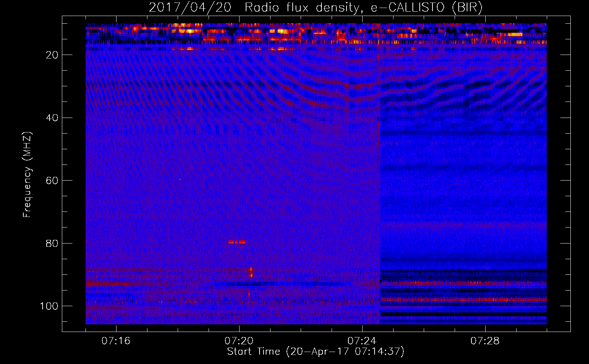
Task: Click the 07:28 time tick label
Action: tap(485, 341)
